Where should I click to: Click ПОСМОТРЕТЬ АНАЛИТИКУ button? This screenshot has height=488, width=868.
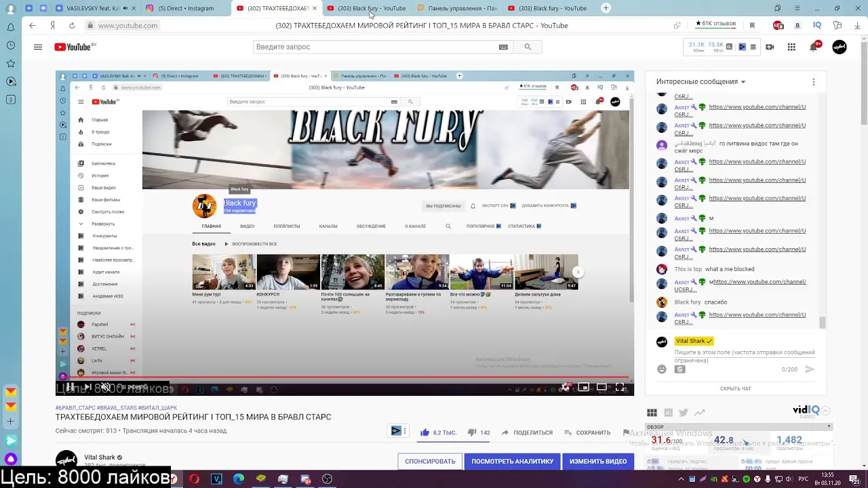[x=513, y=462]
